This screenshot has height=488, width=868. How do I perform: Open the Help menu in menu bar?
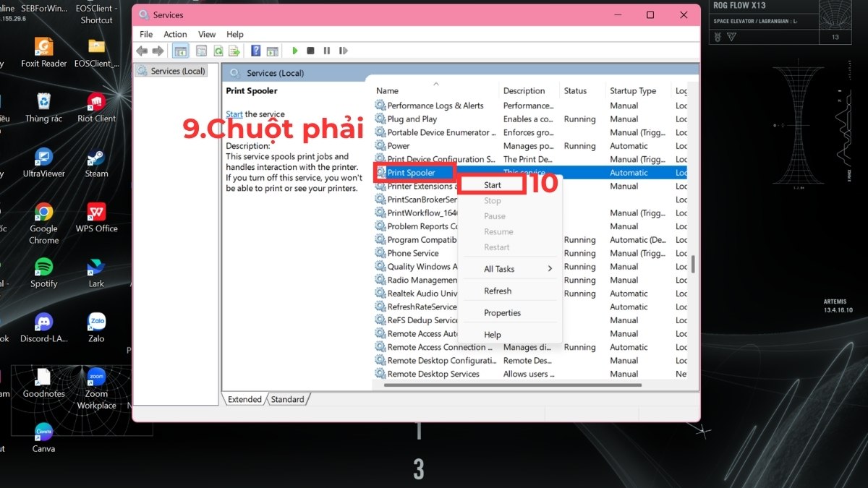point(235,34)
